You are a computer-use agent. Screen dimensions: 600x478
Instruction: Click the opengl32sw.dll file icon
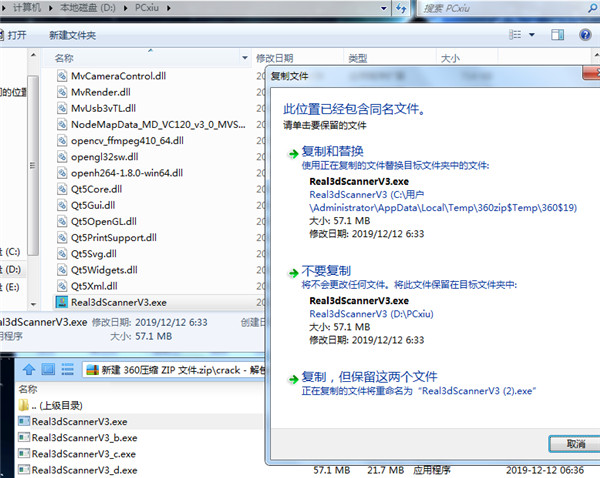coord(62,157)
